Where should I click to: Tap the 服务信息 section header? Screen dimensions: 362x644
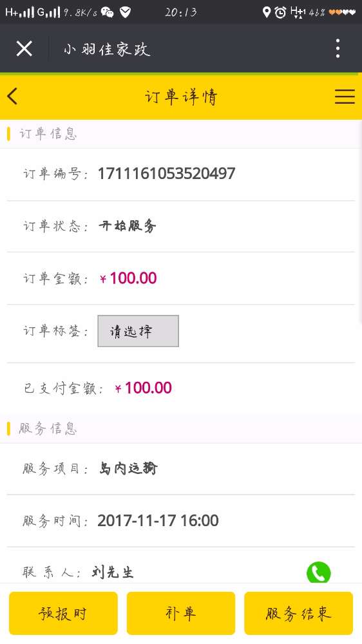[x=48, y=428]
